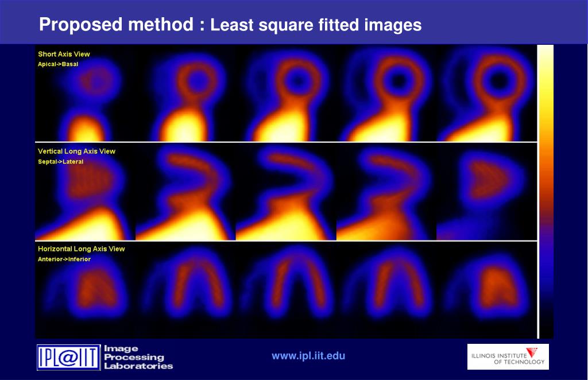Select the second Horizontal Long Axis image
Image resolution: width=588 pixels, height=380 pixels.
(x=185, y=290)
